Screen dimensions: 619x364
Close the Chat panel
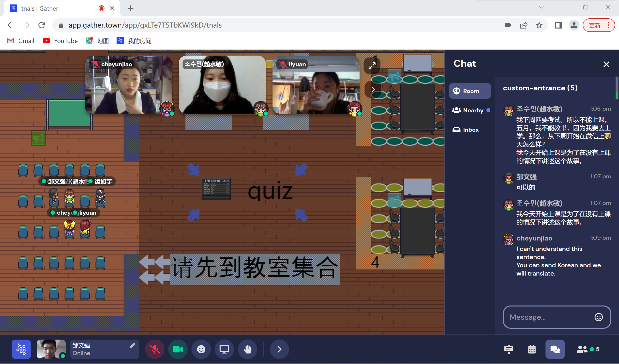click(606, 64)
